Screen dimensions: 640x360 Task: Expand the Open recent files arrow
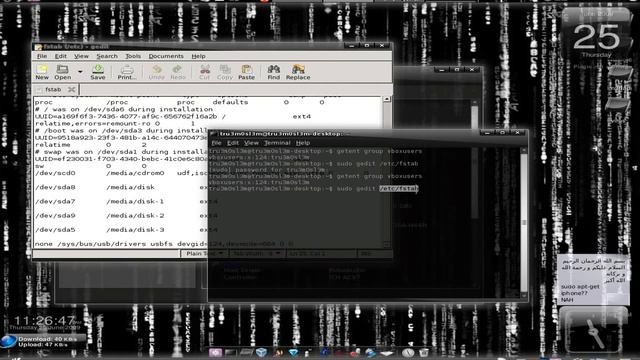pyautogui.click(x=80, y=72)
